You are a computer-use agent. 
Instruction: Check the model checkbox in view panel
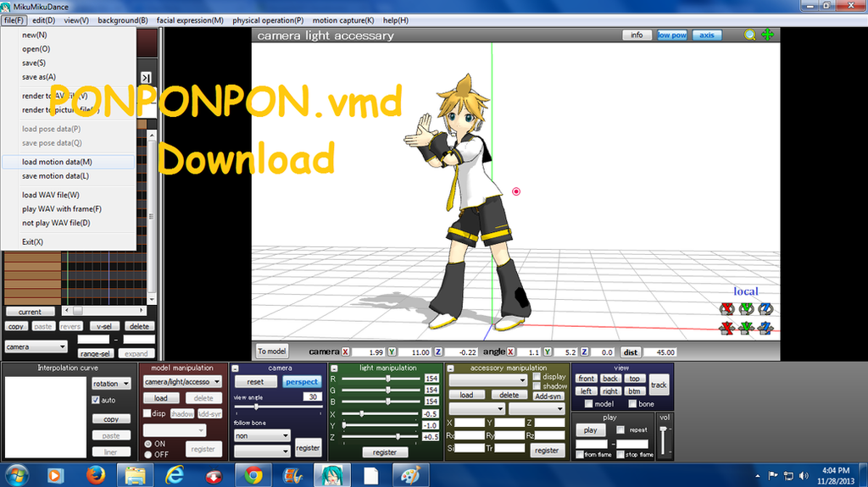588,404
